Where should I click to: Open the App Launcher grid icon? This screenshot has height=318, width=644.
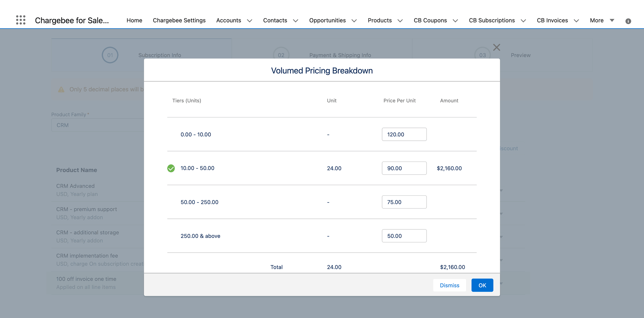(20, 20)
